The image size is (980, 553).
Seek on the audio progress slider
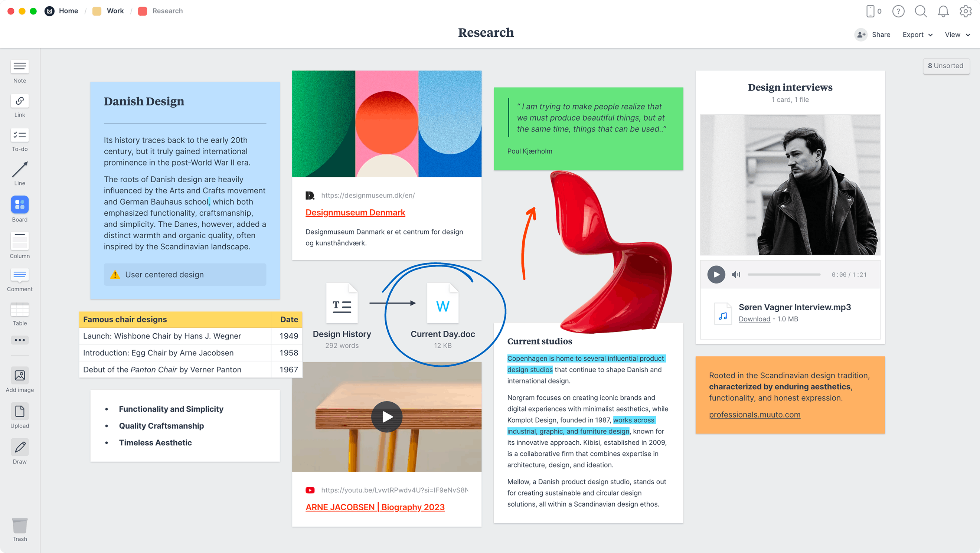tap(784, 275)
